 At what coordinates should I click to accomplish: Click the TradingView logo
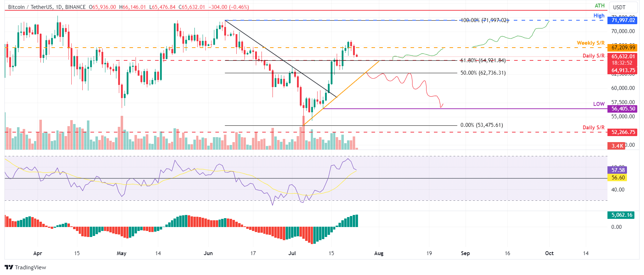point(25,268)
